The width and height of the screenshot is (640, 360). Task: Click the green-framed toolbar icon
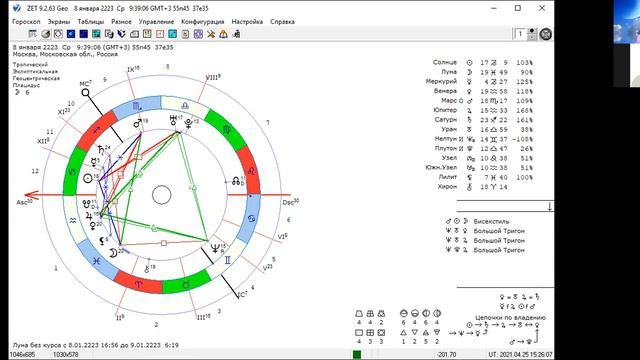[147, 34]
